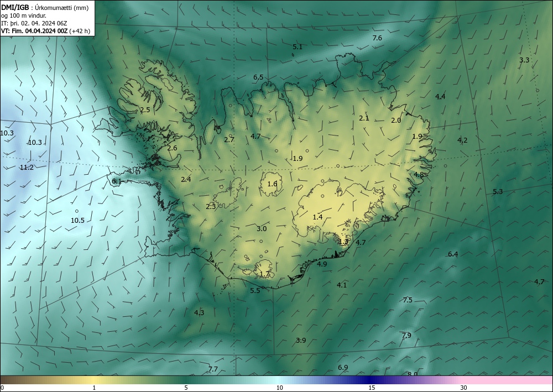Click the 1.6 value on Hofsjökull glacier
Image resolution: width=553 pixels, height=392 pixels.
[x=272, y=184]
